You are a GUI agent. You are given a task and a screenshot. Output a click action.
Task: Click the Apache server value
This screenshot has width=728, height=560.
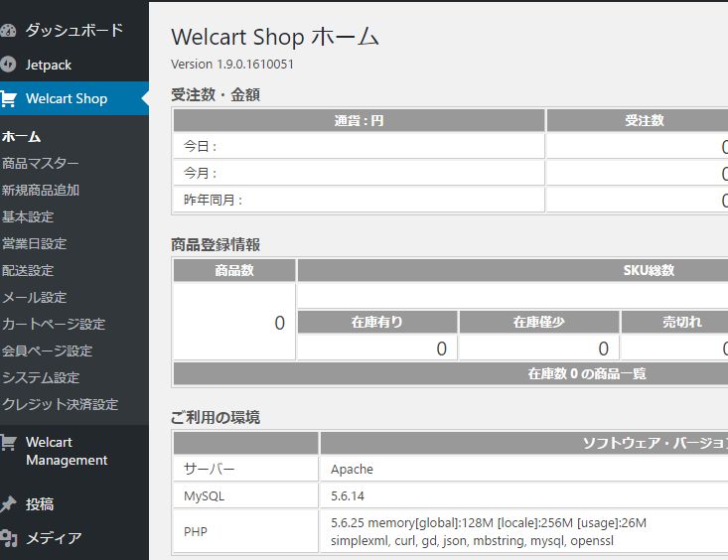[x=352, y=470]
